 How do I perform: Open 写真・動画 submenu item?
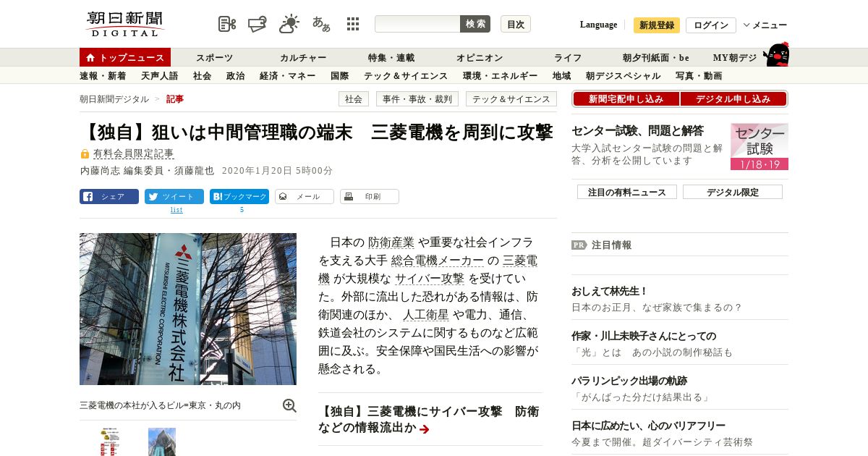pos(699,75)
